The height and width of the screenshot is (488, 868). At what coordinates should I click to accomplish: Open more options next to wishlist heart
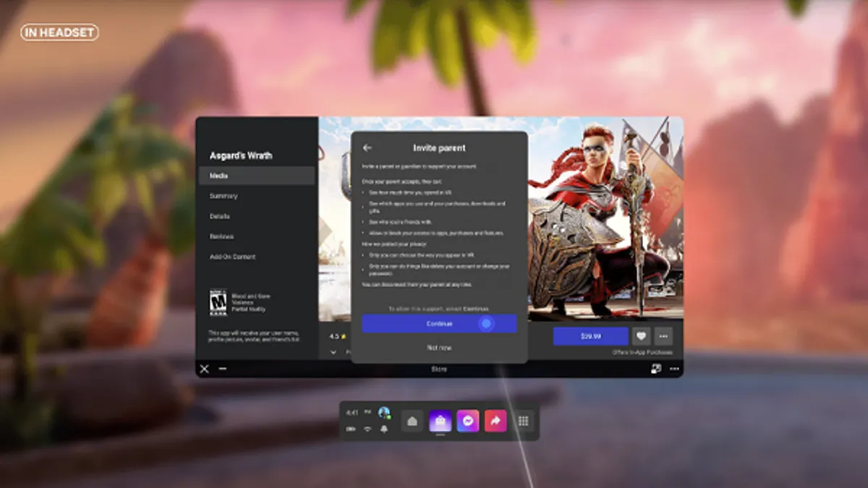663,336
